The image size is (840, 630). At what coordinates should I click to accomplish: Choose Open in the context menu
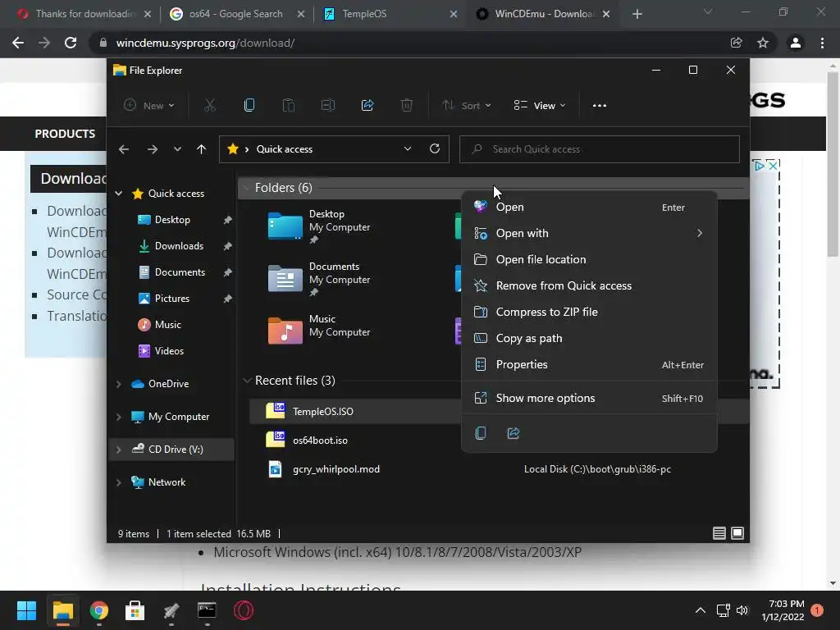click(x=589, y=207)
